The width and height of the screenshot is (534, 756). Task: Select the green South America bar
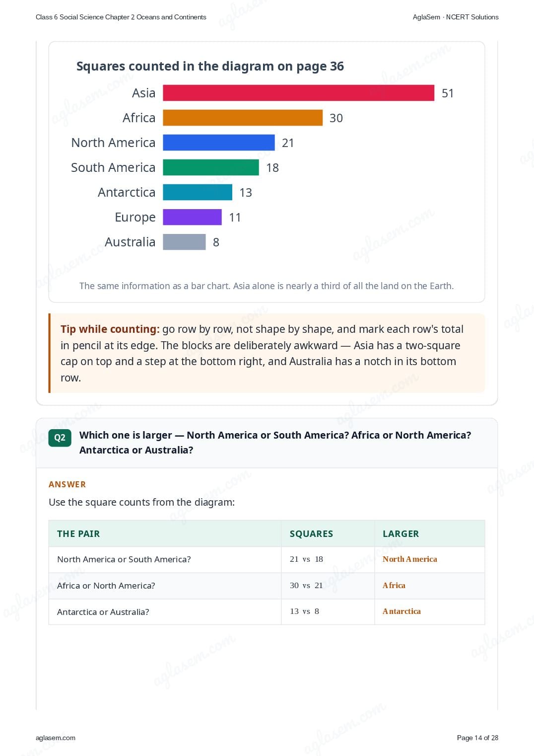[211, 167]
